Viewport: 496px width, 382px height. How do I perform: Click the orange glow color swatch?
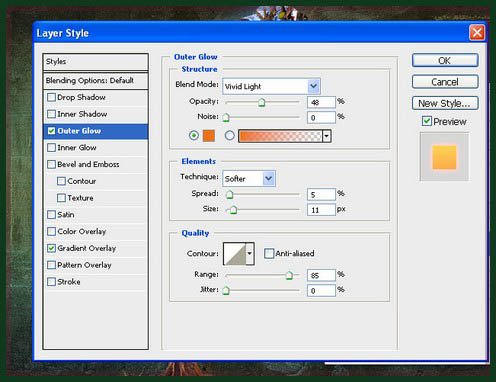click(x=209, y=136)
